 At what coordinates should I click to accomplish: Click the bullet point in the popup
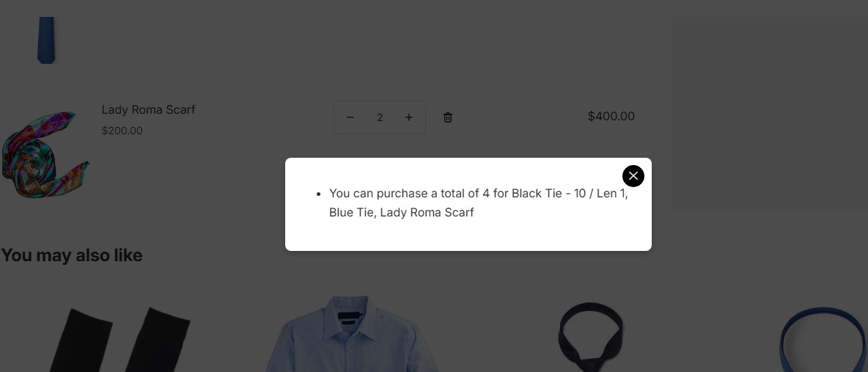click(x=319, y=194)
